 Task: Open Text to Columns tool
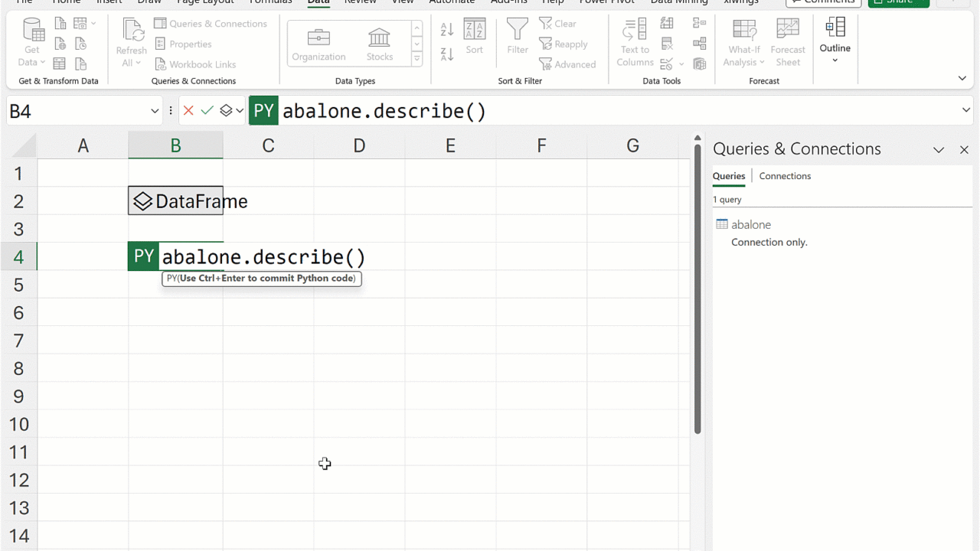pos(635,43)
